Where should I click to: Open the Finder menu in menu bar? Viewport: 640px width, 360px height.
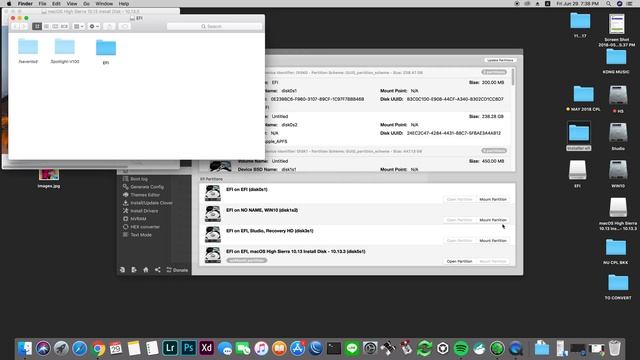click(25, 4)
